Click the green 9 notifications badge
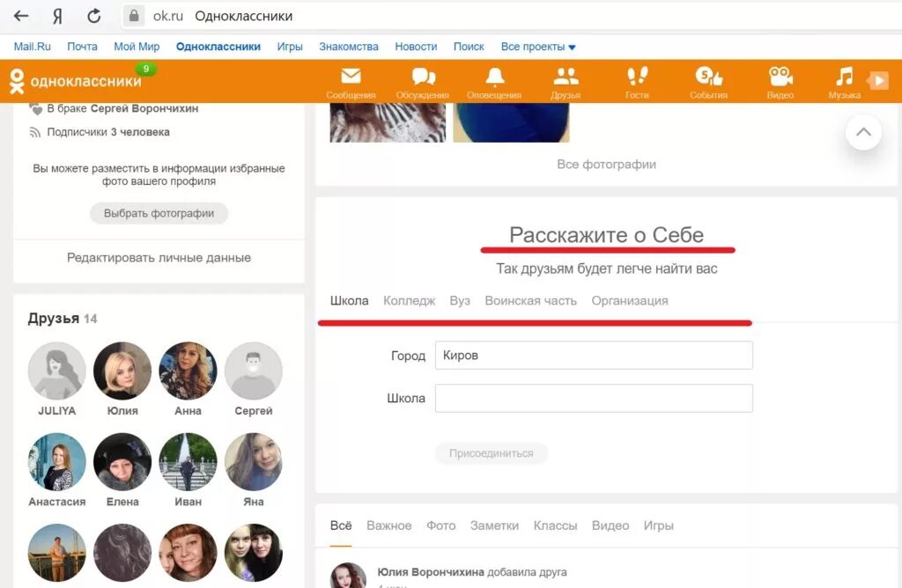The image size is (902, 588). (x=146, y=69)
